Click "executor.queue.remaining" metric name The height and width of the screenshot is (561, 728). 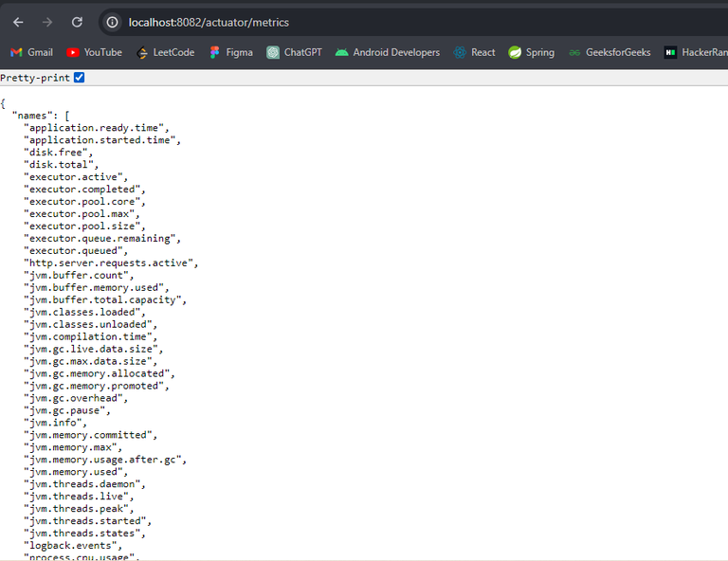coord(100,239)
